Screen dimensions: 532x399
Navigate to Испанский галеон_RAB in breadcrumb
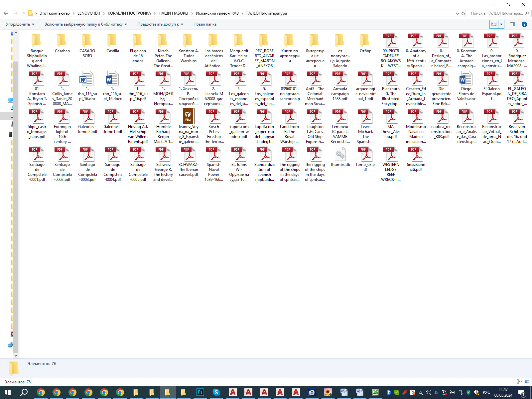(217, 13)
